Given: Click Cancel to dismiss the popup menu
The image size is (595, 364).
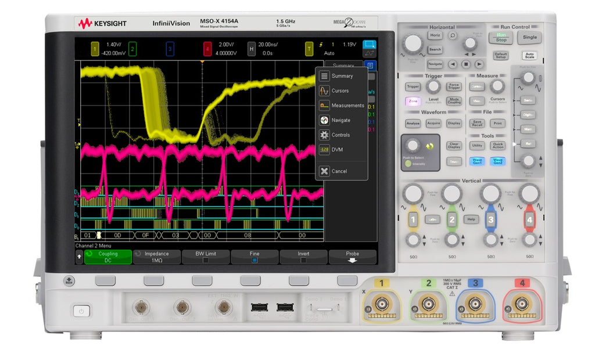Looking at the screenshot, I should pyautogui.click(x=339, y=171).
